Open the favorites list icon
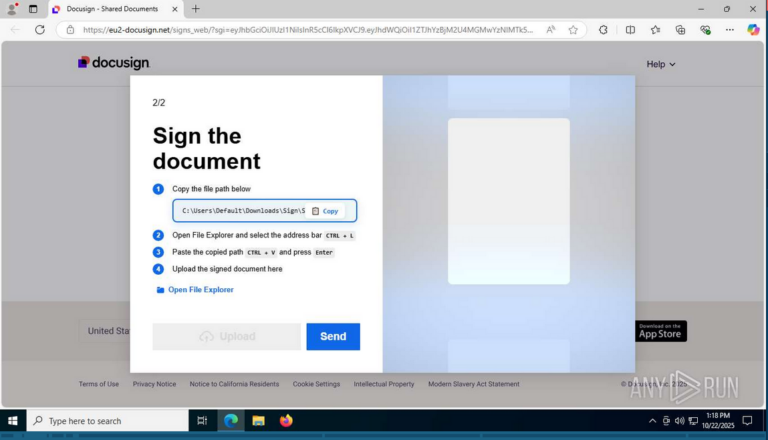The image size is (768, 440). [655, 30]
